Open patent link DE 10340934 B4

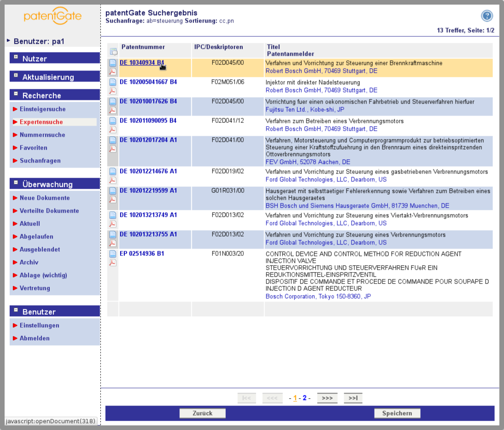coord(142,63)
